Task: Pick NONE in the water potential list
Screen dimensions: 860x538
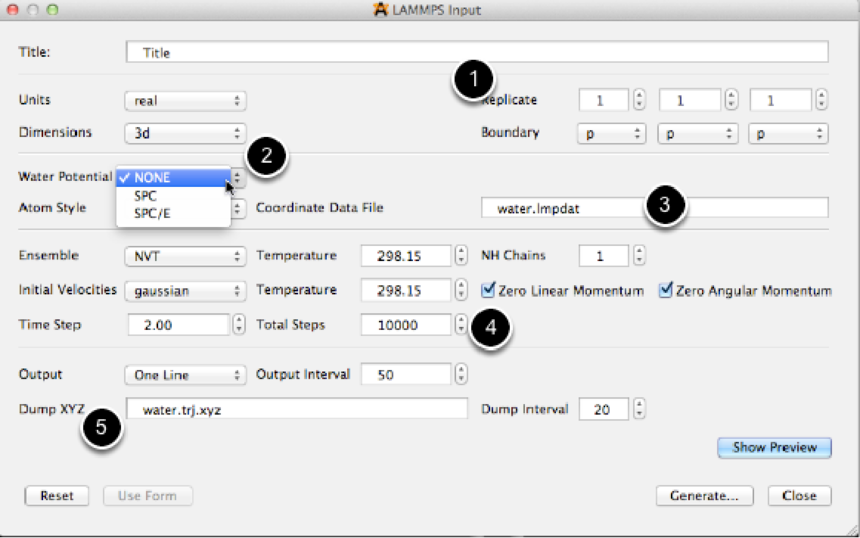Action: click(152, 177)
